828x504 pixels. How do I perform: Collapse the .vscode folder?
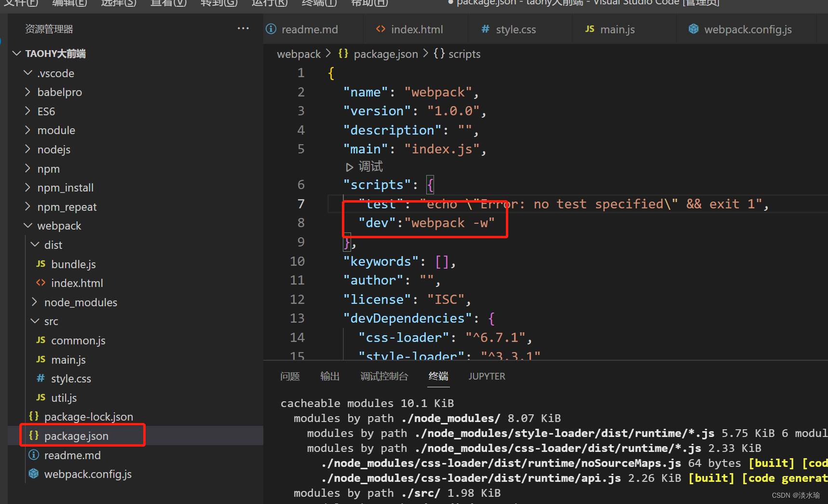pos(28,73)
